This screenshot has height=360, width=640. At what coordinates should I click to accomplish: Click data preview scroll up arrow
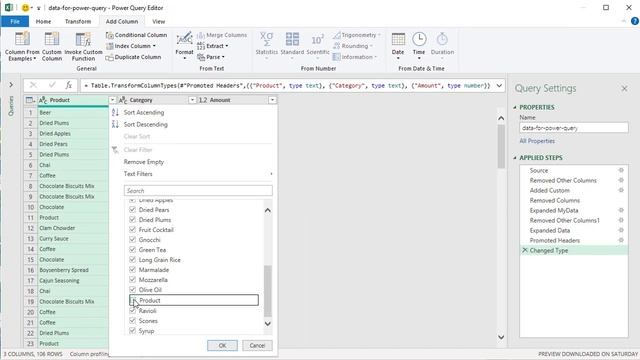tap(501, 118)
